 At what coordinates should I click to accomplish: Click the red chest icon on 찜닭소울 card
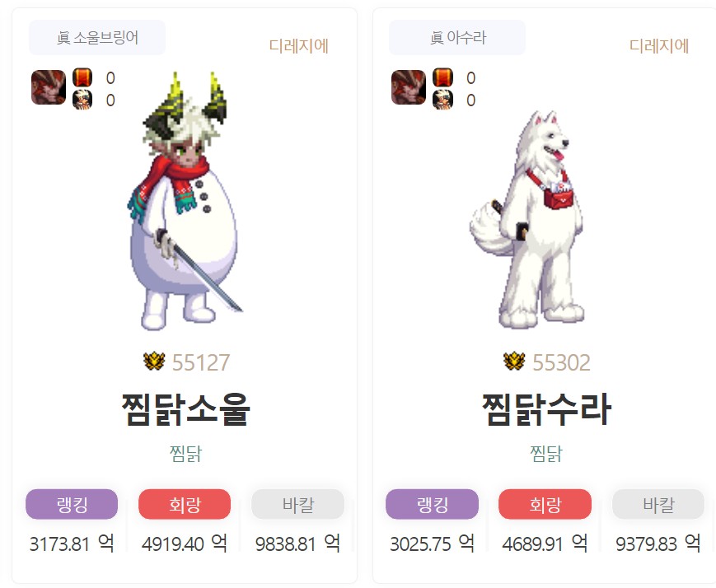click(82, 77)
